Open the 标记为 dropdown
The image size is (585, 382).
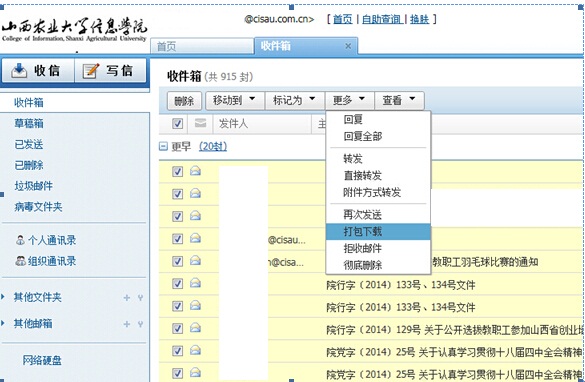point(294,100)
